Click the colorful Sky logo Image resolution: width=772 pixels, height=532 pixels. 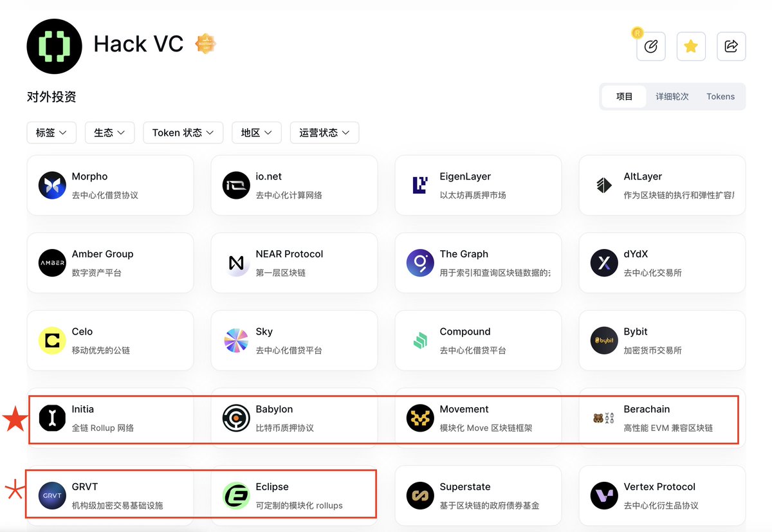pos(236,340)
